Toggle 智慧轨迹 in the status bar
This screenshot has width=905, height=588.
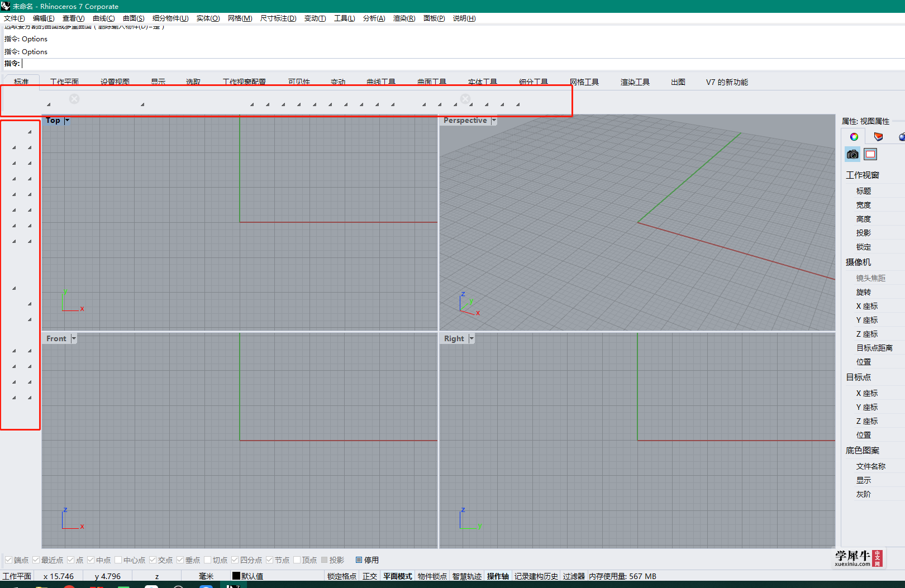[x=467, y=576]
